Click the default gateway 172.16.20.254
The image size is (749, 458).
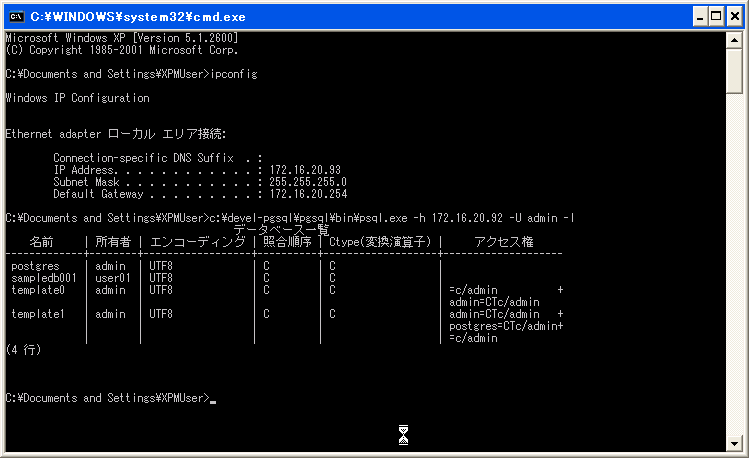pyautogui.click(x=308, y=193)
